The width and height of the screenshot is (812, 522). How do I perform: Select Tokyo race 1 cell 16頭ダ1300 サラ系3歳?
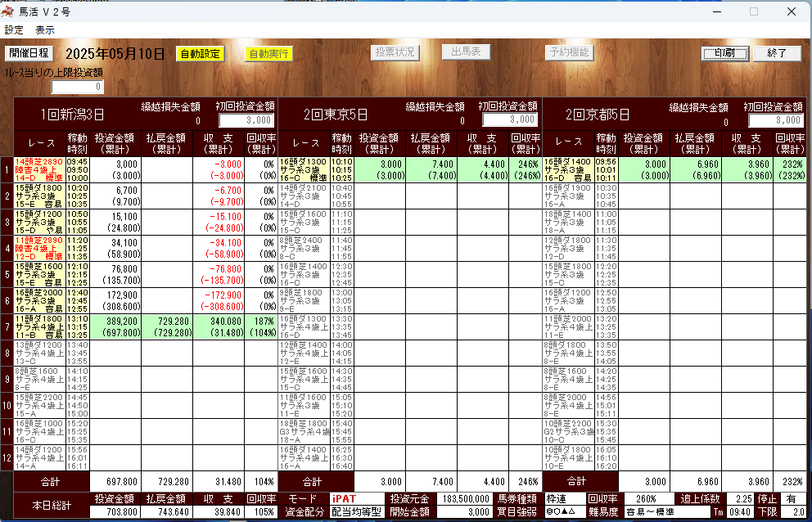tap(304, 169)
